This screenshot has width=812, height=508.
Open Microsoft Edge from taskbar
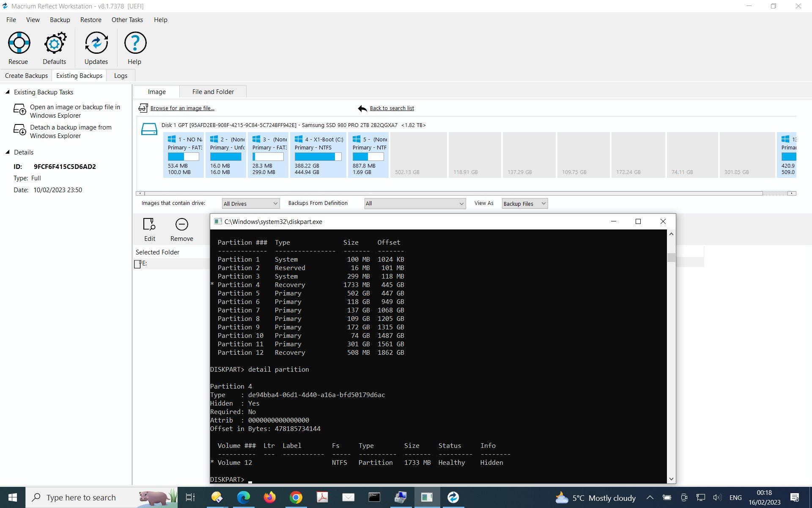[x=244, y=497]
